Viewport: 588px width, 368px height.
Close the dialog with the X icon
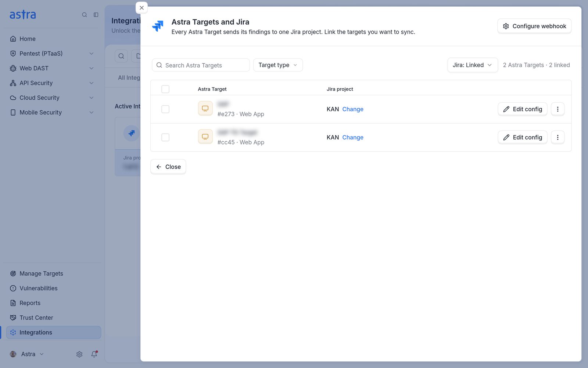(x=141, y=8)
